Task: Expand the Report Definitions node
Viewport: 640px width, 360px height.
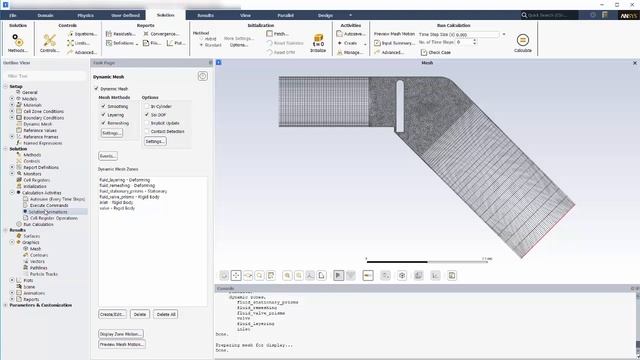Action: pos(12,167)
